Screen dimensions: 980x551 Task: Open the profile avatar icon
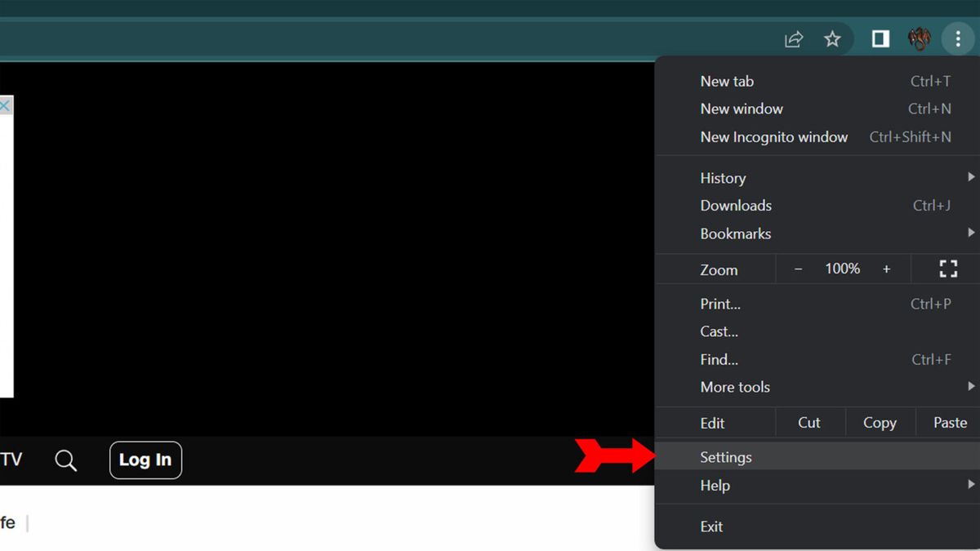tap(920, 39)
